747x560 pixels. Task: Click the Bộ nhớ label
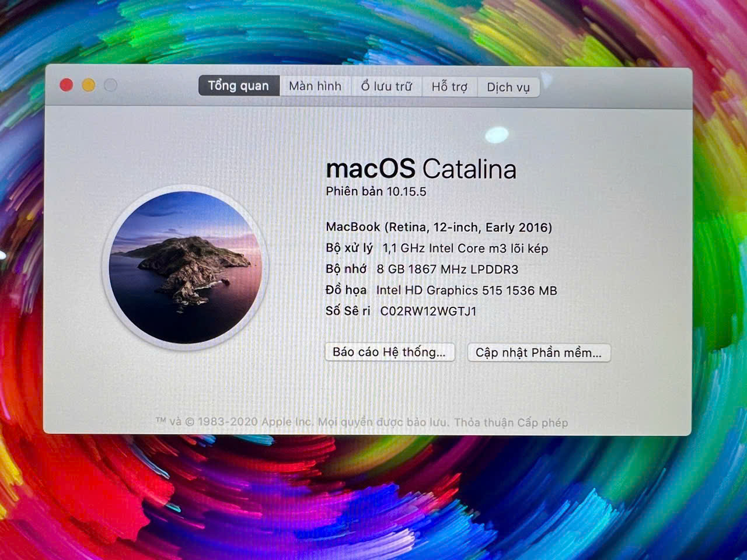coord(346,269)
